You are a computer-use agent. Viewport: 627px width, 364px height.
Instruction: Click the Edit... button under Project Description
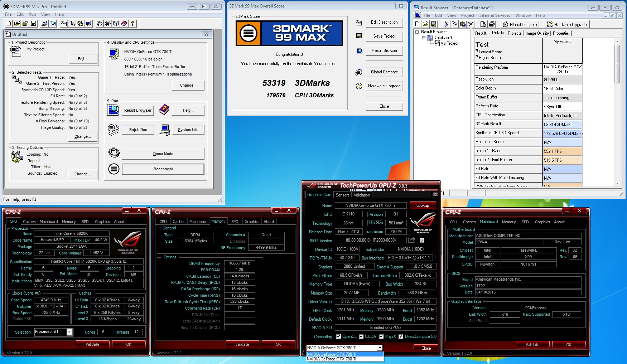click(83, 59)
